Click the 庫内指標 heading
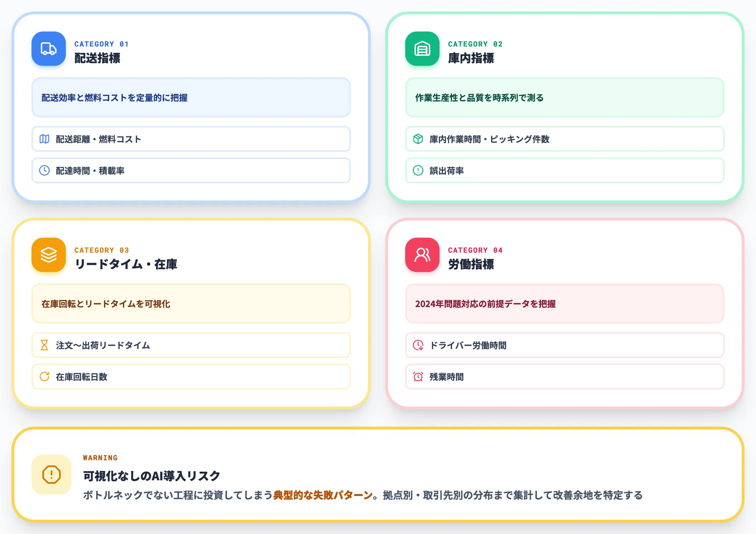 [x=471, y=58]
